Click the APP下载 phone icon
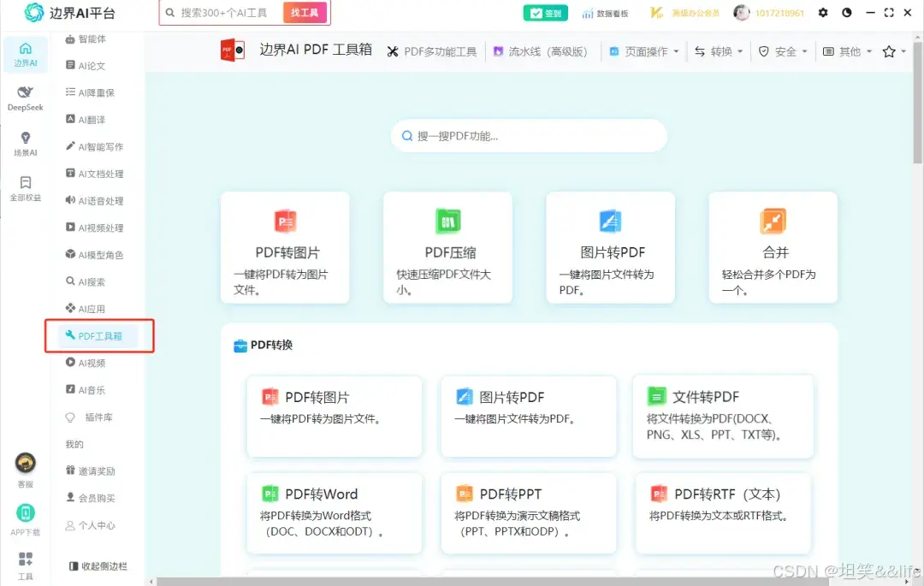924x586 pixels. pyautogui.click(x=26, y=513)
